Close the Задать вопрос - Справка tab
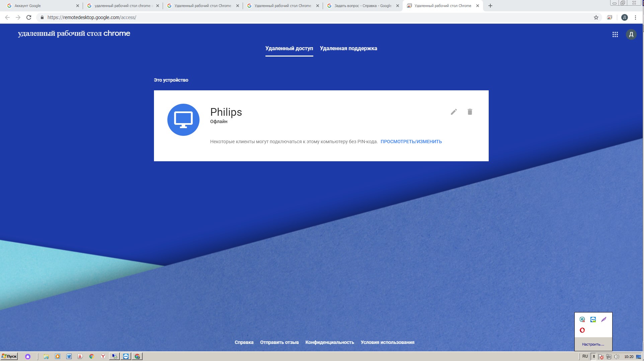This screenshot has height=361, width=644. pos(397,6)
